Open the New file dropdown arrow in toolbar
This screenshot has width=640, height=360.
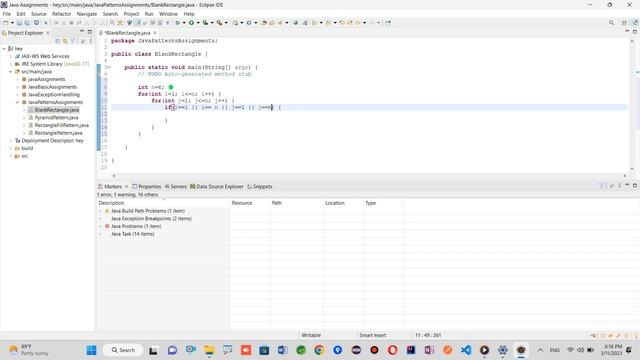point(12,23)
